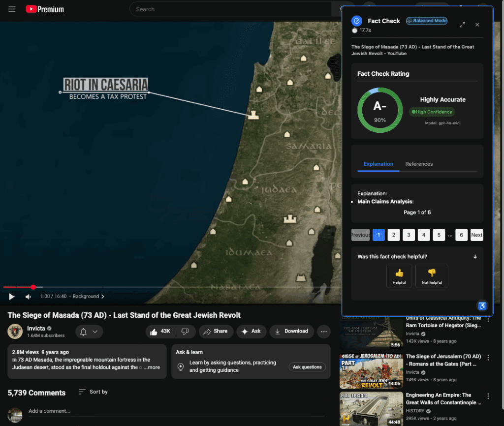This screenshot has width=504, height=426.
Task: Expand the Fact Check panel
Action: pos(462,25)
